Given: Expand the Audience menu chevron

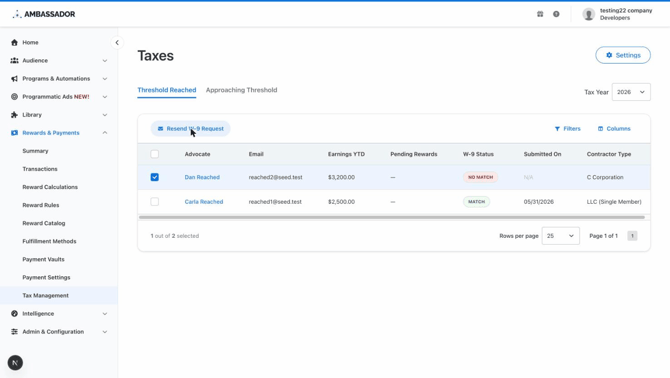Looking at the screenshot, I should click(x=105, y=61).
